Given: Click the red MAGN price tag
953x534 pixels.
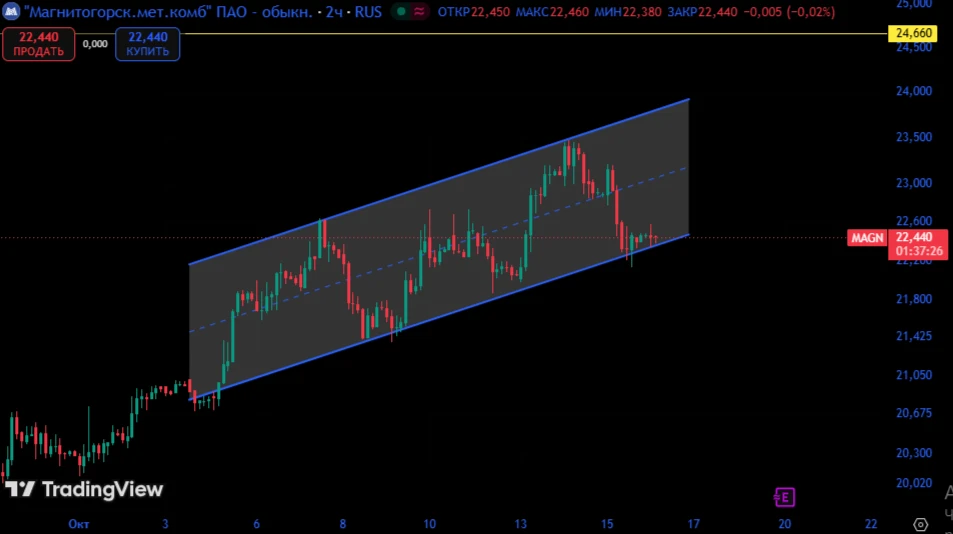Looking at the screenshot, I should (x=867, y=238).
